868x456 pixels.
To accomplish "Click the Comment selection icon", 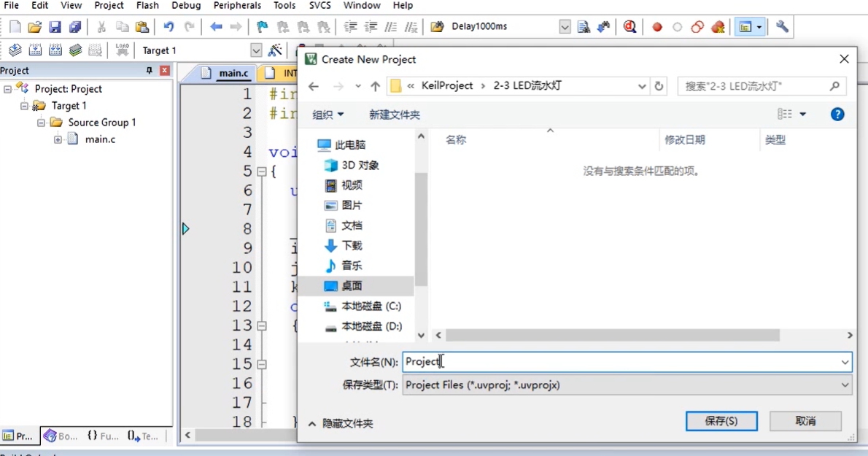I will point(391,26).
